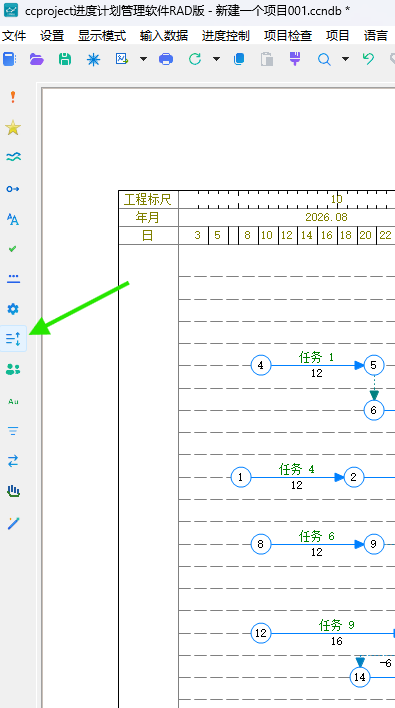Click the blue filter lines sidebar icon
This screenshot has width=395, height=708.
tap(13, 431)
